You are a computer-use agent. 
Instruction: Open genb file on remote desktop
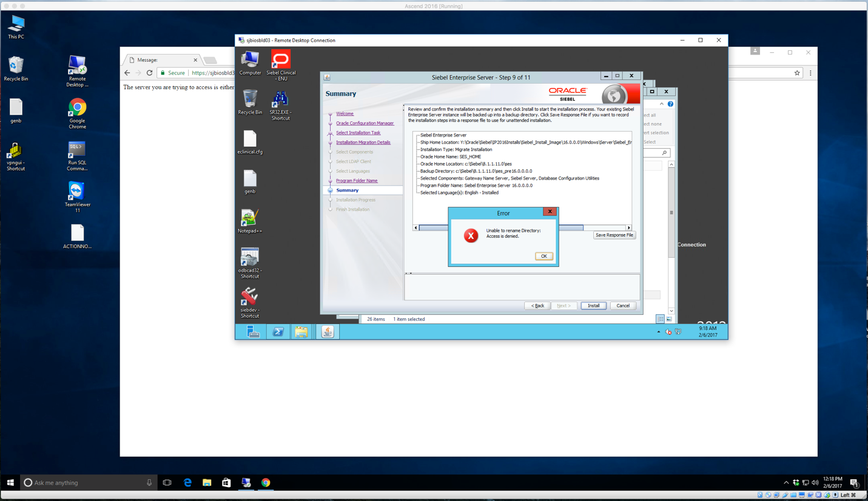coord(250,182)
